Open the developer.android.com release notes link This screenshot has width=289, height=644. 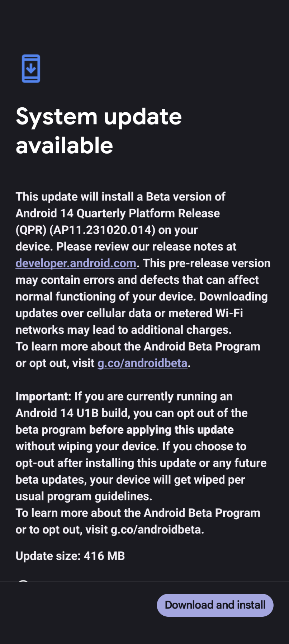[76, 263]
